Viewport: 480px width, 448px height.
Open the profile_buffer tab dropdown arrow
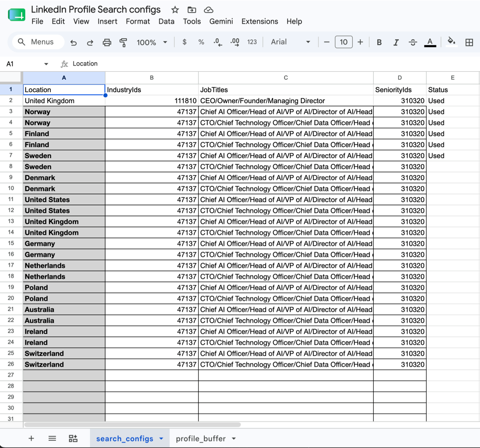pyautogui.click(x=234, y=439)
